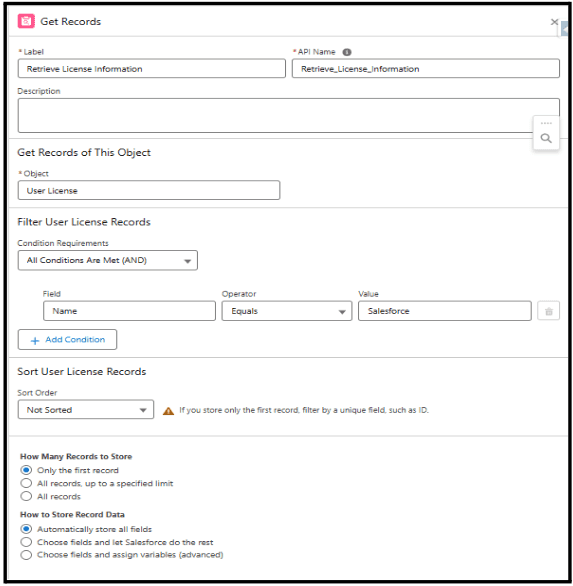
Task: Choose the All records radio option
Action: point(26,496)
